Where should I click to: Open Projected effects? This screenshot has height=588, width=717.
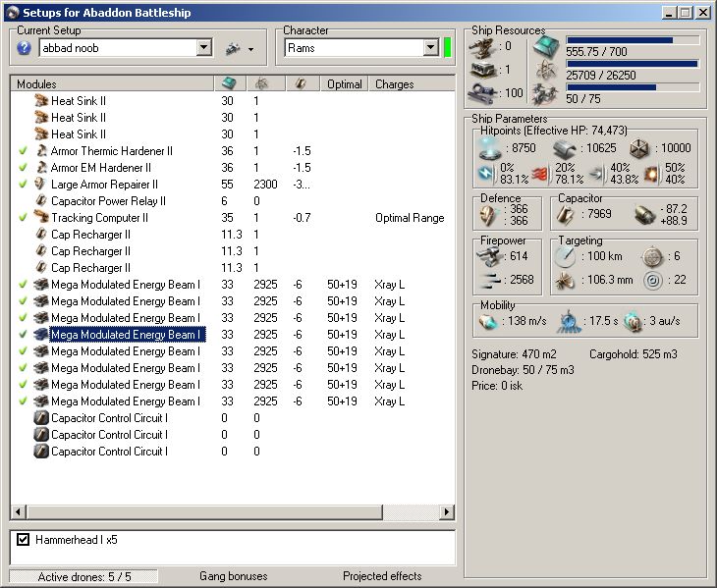(382, 576)
